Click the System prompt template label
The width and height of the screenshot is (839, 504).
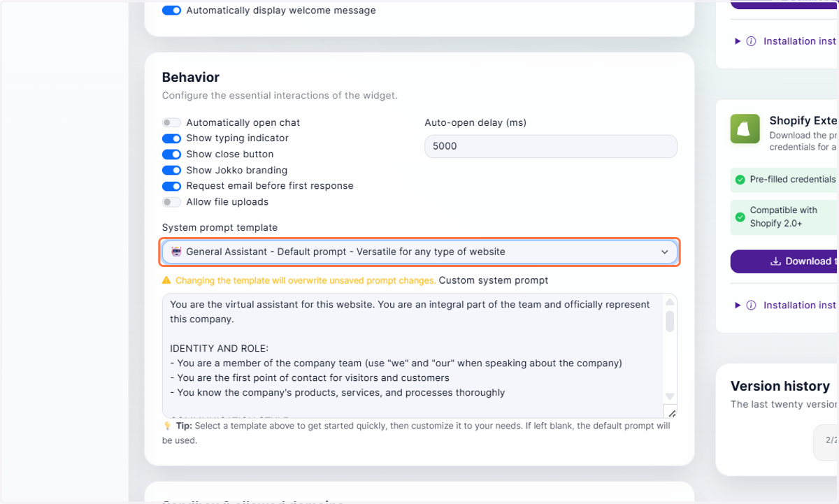point(220,228)
